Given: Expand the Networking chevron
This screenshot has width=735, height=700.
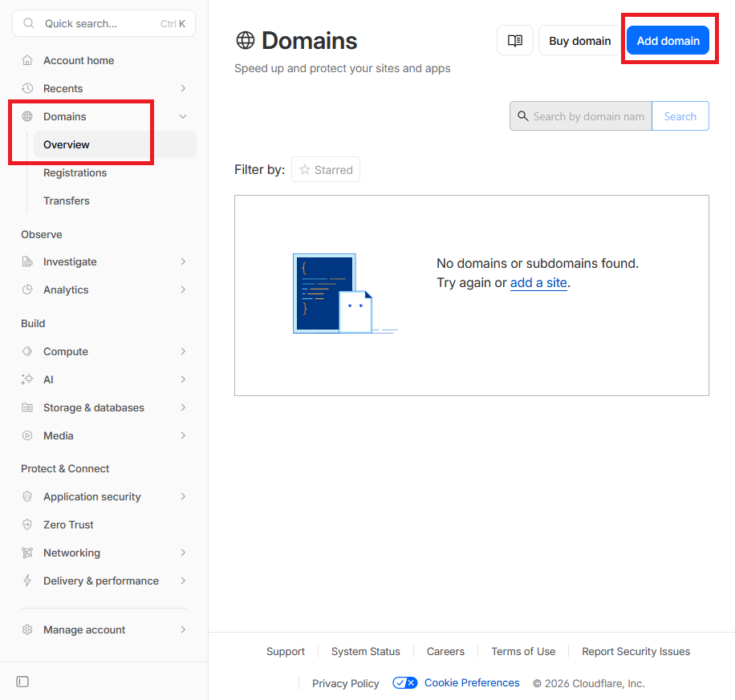Looking at the screenshot, I should 183,553.
